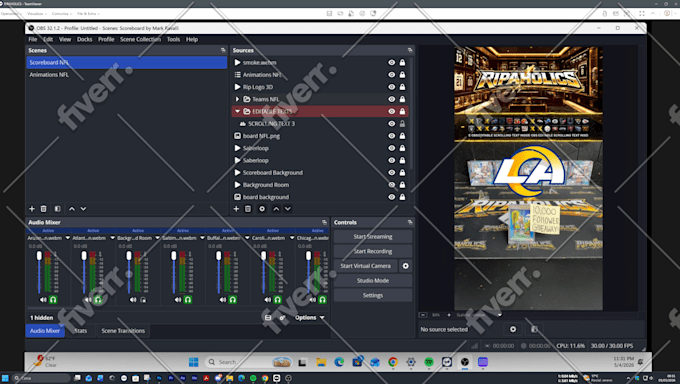
Task: Open the Baltim...n.webm channel dropdown arrow
Action: pos(202,238)
